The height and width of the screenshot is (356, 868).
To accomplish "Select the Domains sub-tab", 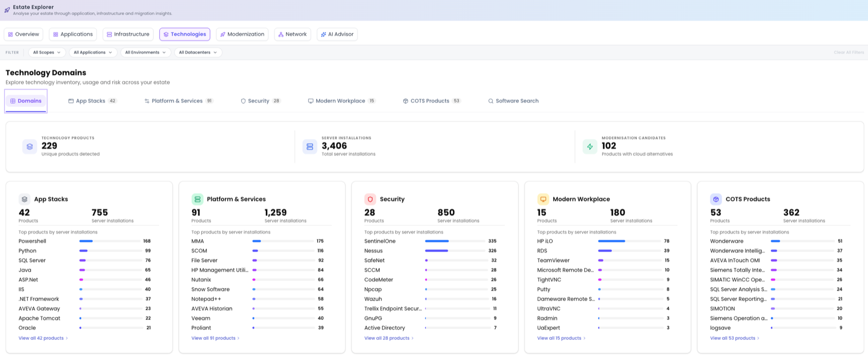I will [x=26, y=101].
